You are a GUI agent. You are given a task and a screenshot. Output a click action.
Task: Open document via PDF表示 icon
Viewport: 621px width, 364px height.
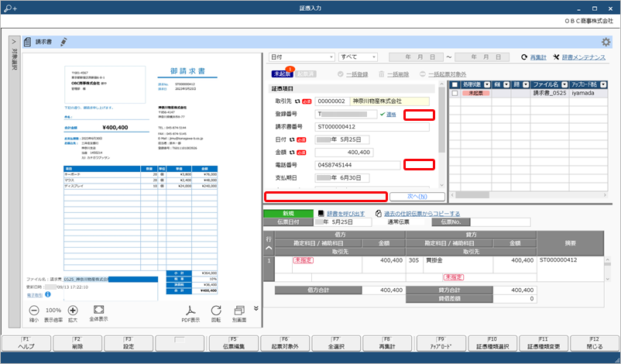[x=190, y=310]
